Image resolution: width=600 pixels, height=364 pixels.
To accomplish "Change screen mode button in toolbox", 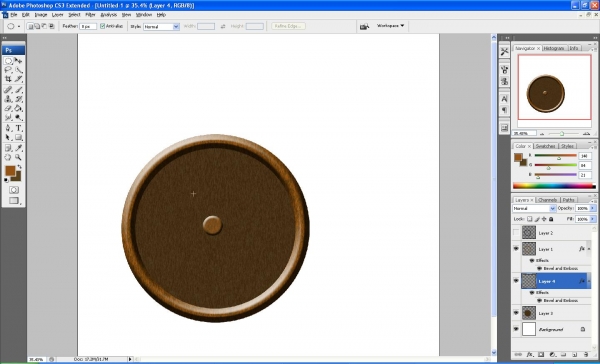I will [x=14, y=201].
